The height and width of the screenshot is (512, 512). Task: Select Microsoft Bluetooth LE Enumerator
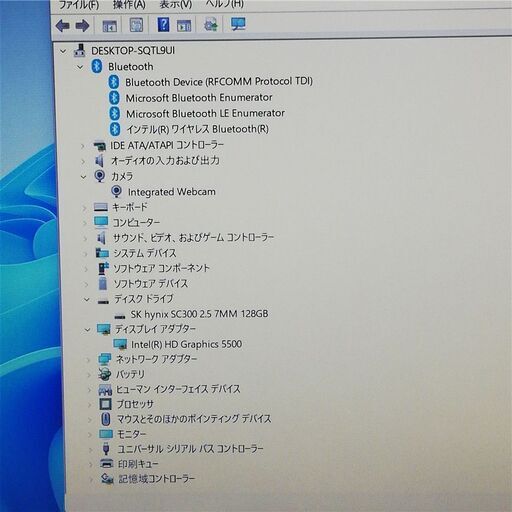205,113
